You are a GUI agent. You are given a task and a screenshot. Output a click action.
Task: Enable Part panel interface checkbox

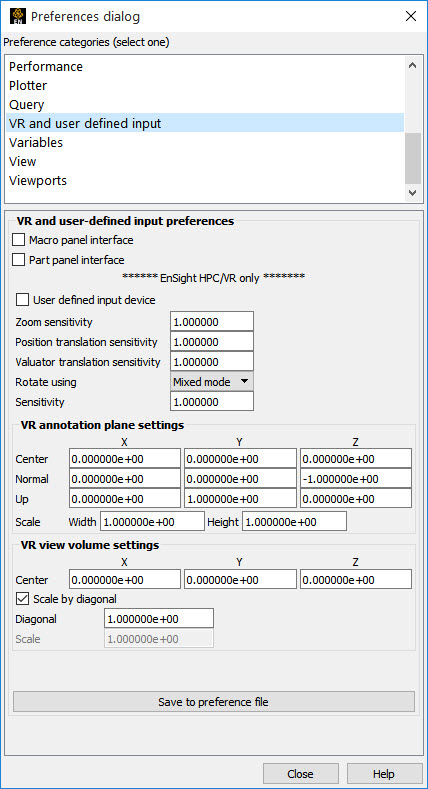click(19, 260)
